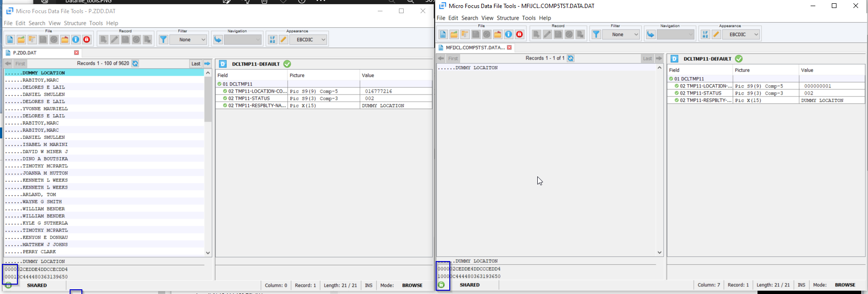The image size is (868, 294).
Task: Toggle hex view icon in P.ZDD.DAT Appearance group
Action: tap(272, 40)
